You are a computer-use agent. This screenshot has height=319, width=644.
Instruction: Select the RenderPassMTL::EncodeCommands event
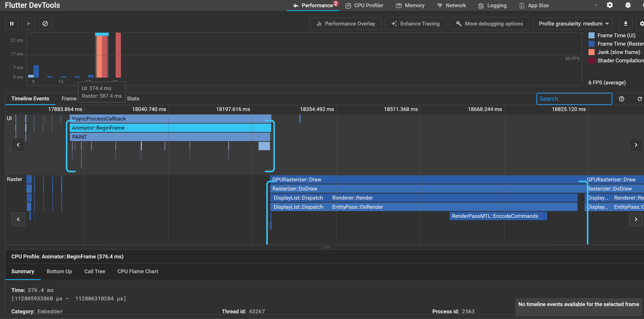pyautogui.click(x=498, y=216)
